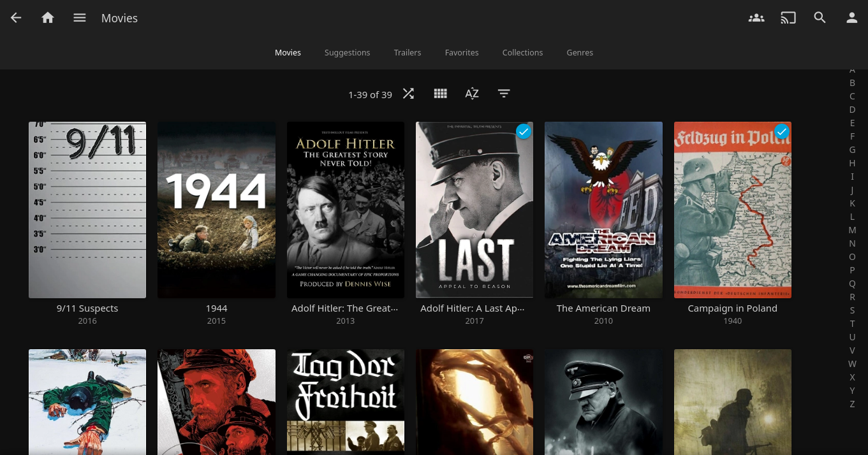Viewport: 868px width, 455px height.
Task: Open the 1944 movie poster
Action: [x=216, y=210]
